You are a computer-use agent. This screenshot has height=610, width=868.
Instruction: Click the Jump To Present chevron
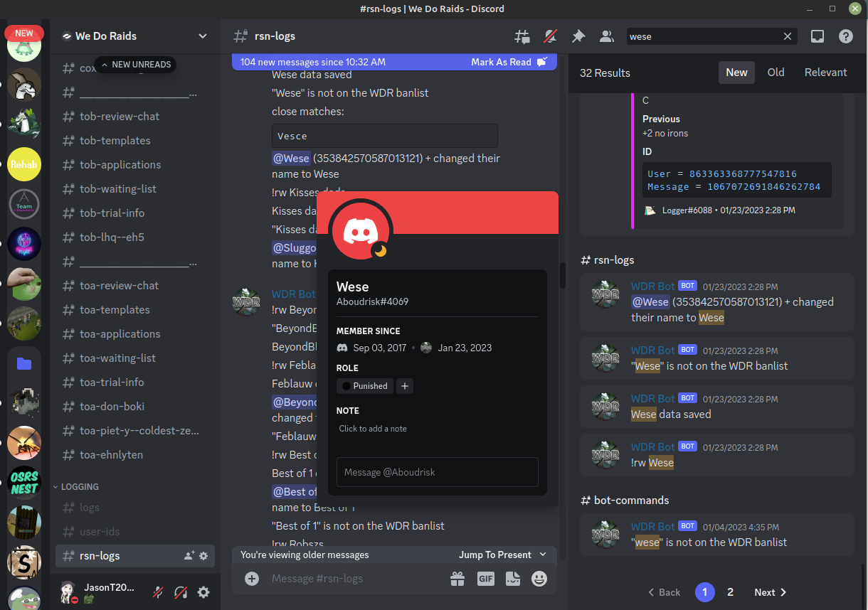tap(543, 555)
